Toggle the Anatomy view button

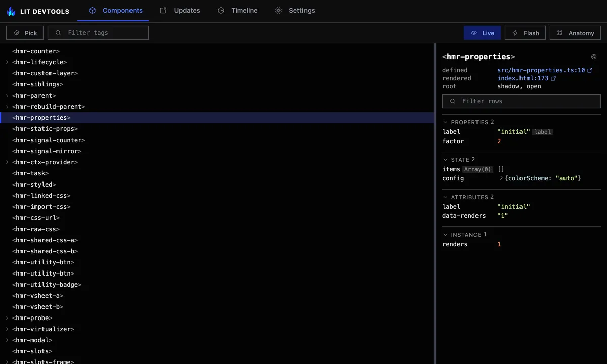575,33
